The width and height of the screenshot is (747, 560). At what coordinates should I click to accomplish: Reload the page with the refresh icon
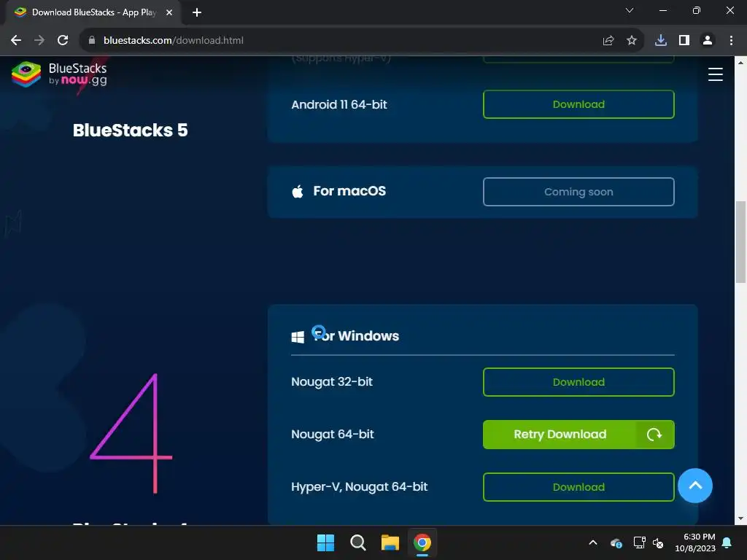(x=63, y=41)
